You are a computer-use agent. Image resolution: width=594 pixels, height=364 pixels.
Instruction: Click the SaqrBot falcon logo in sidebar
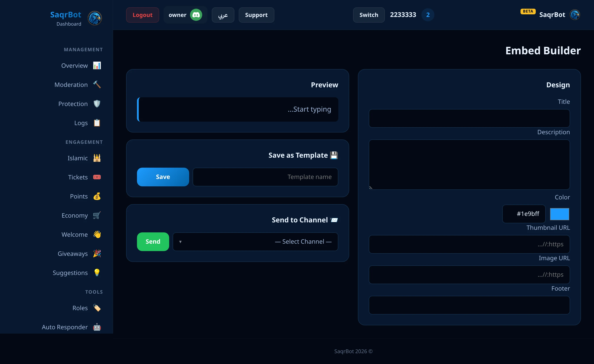point(95,18)
